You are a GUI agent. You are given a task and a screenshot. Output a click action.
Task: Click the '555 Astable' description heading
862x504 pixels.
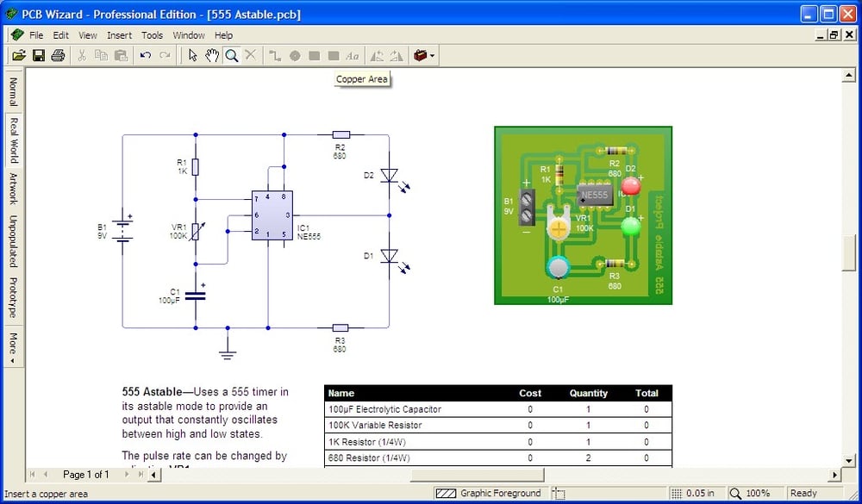pyautogui.click(x=152, y=392)
